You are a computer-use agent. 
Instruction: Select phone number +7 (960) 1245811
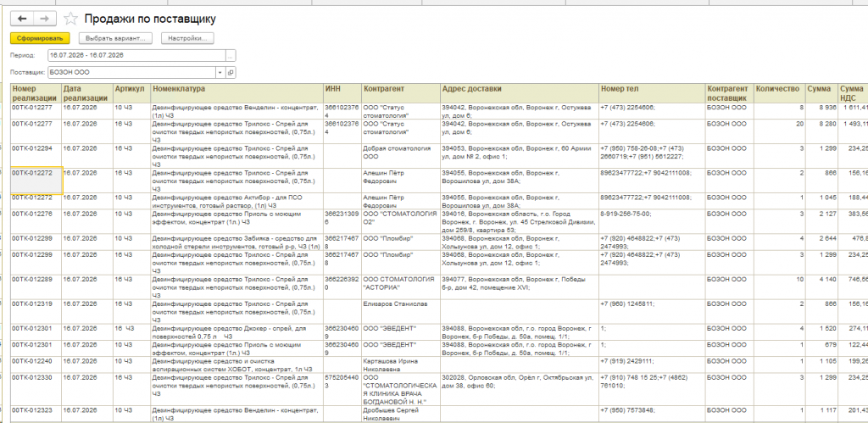[652, 311]
